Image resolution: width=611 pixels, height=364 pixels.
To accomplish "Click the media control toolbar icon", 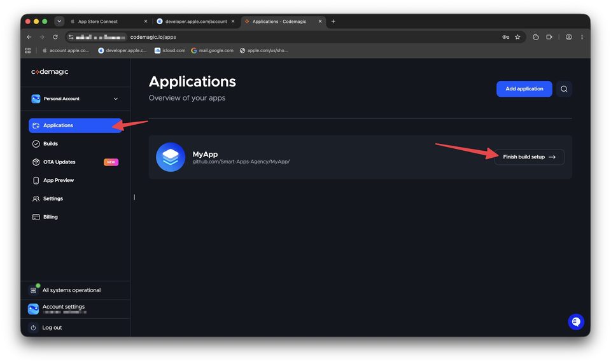I will click(x=549, y=37).
